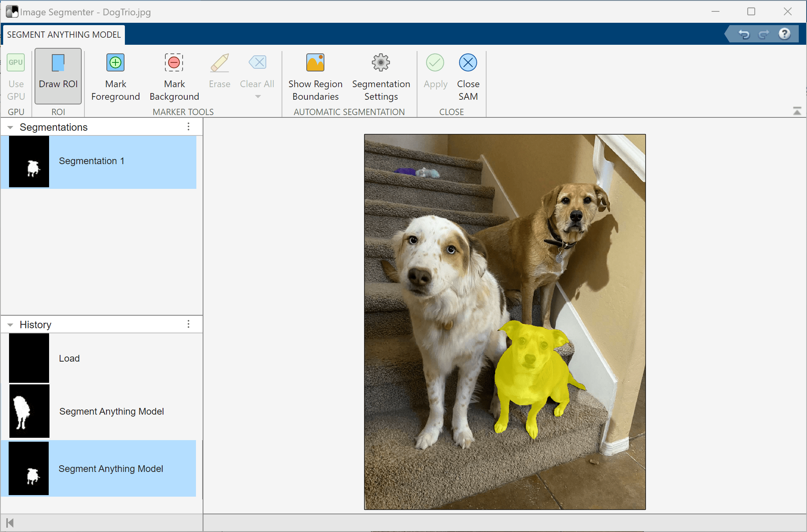This screenshot has width=807, height=532.
Task: Undo the last action
Action: (x=744, y=35)
